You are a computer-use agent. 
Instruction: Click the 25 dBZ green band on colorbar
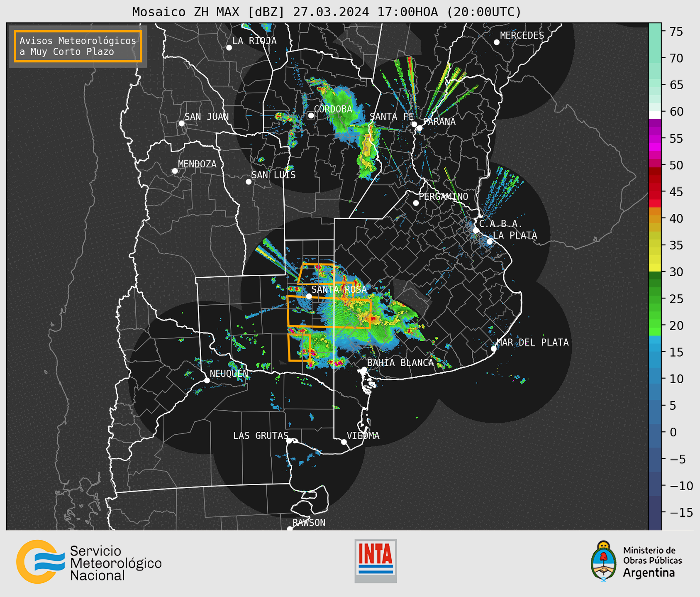pyautogui.click(x=655, y=298)
